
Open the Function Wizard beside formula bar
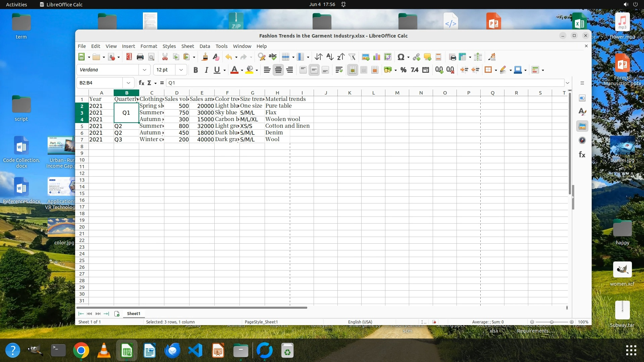click(x=142, y=83)
